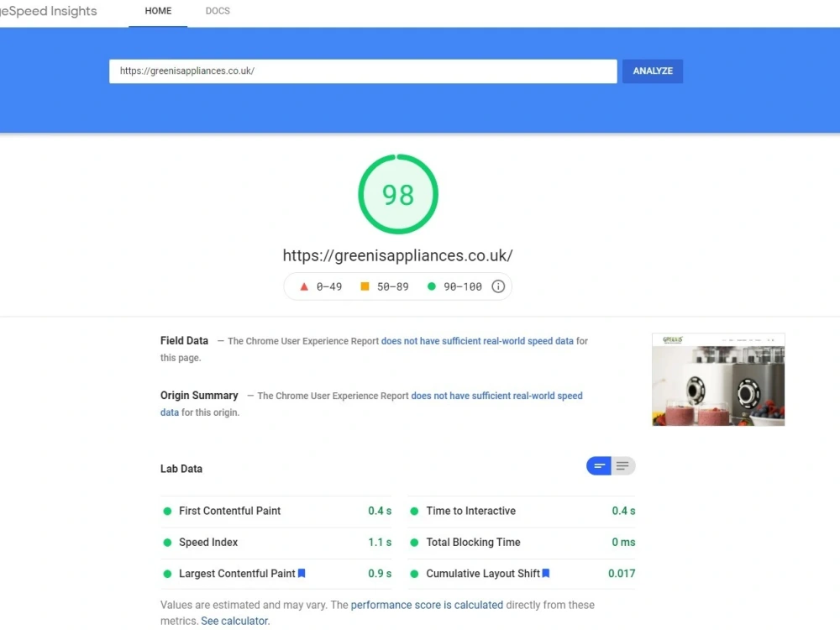Image resolution: width=840 pixels, height=630 pixels.
Task: Open the score range info icon
Action: click(x=498, y=286)
